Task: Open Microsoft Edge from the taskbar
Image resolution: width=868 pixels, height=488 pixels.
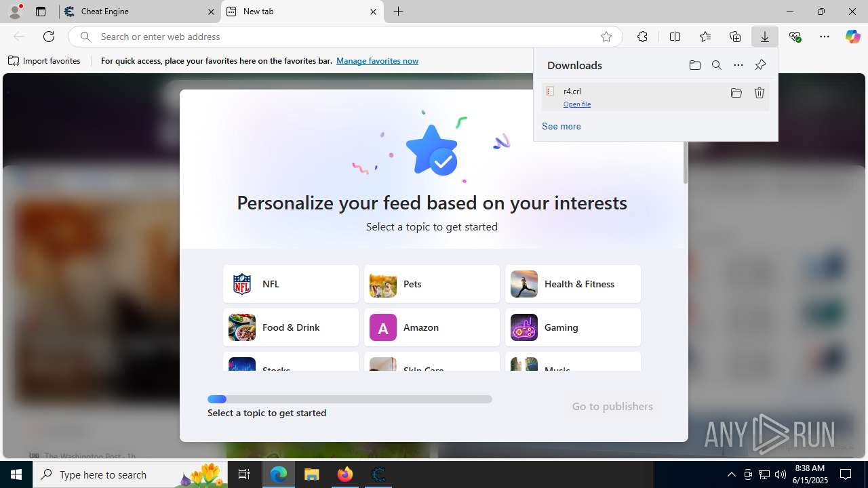Action: point(279,474)
